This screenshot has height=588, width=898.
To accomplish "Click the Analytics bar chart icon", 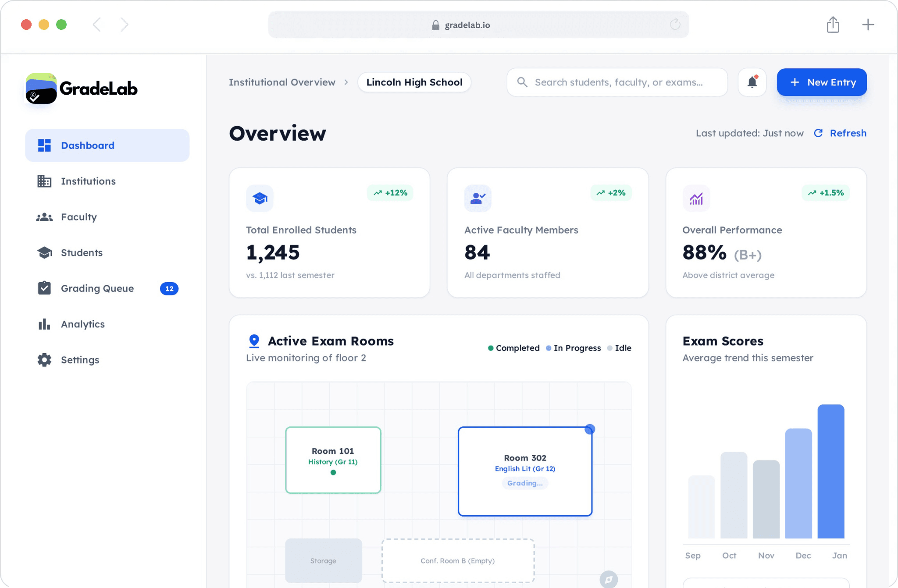I will 44,324.
